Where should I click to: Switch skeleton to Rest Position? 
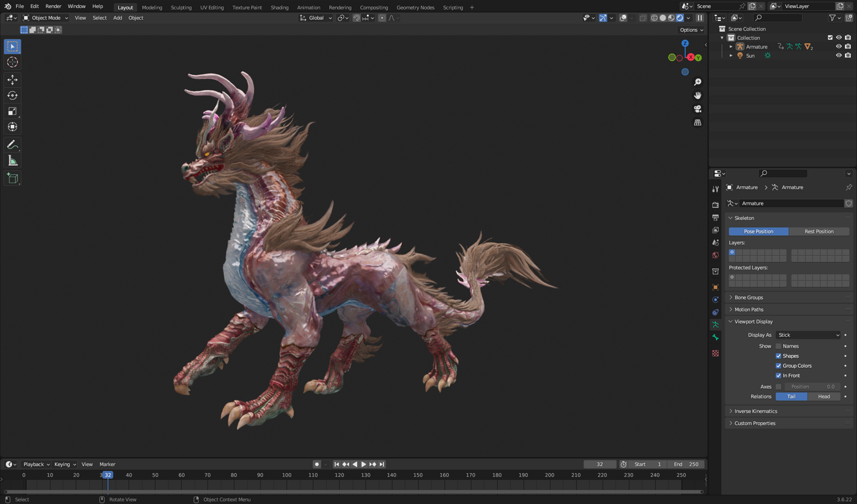point(819,232)
